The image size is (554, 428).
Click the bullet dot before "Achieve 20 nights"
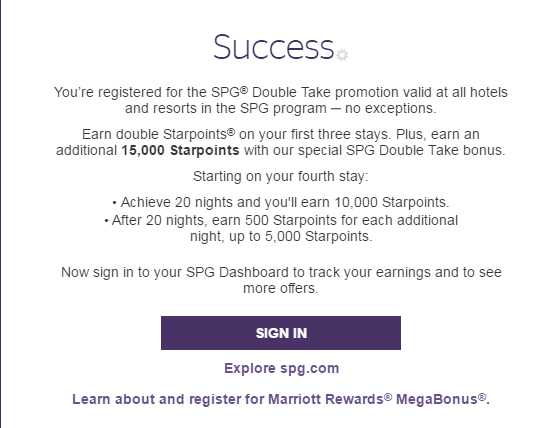114,203
